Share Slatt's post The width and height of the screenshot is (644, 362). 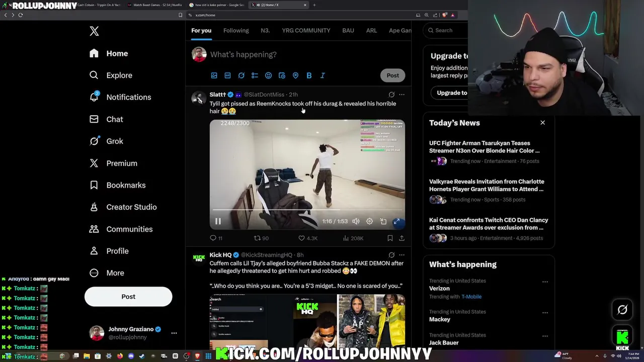pyautogui.click(x=401, y=238)
